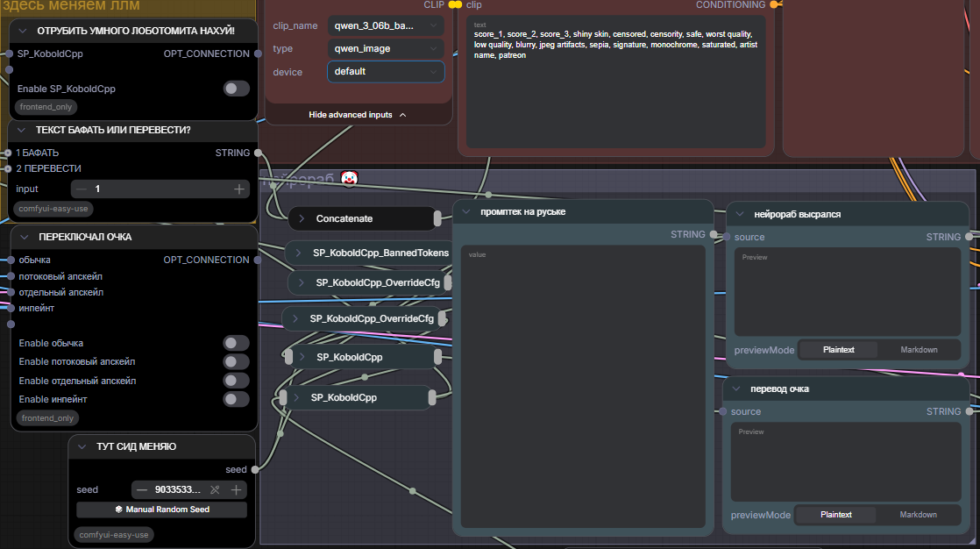
Task: Select Markdown mode in нейрораб высрался node
Action: [x=919, y=350]
